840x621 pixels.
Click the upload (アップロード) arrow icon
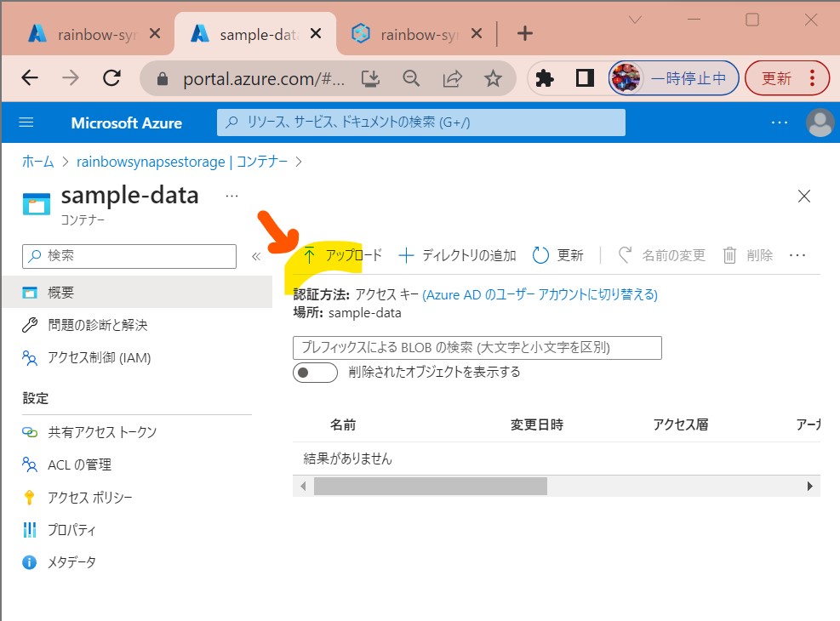[309, 255]
